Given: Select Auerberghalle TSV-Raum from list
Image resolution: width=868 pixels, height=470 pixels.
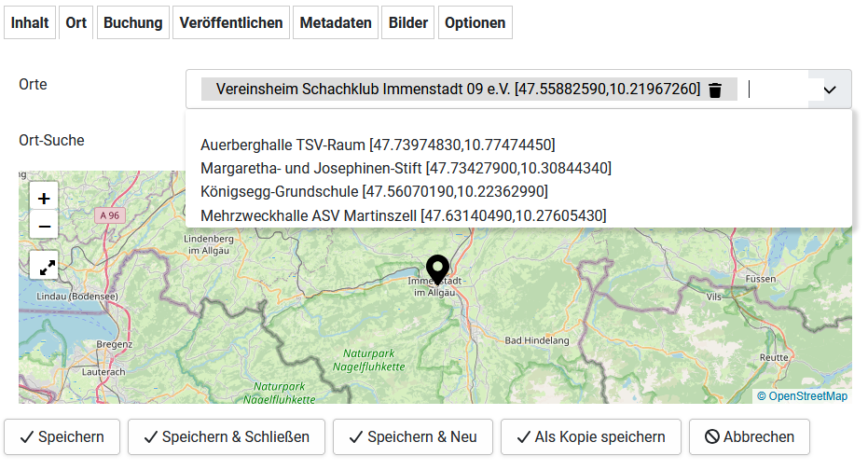Looking at the screenshot, I should point(377,145).
